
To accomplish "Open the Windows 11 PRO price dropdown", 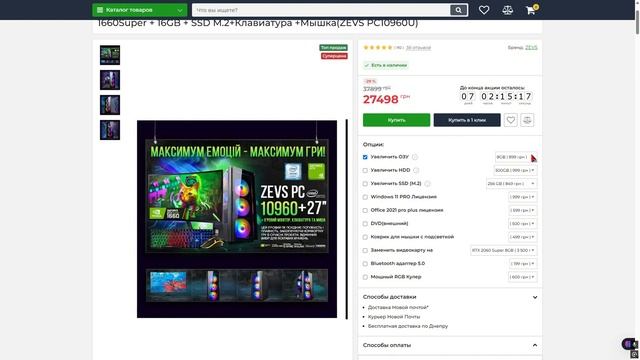I will (523, 197).
